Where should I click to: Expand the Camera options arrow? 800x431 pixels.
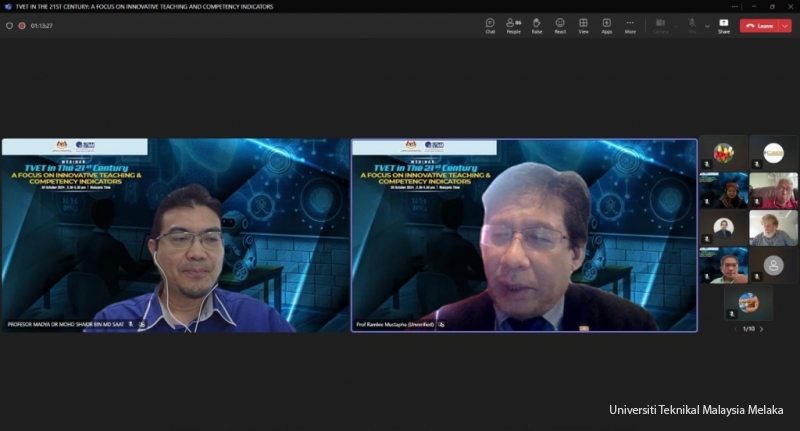[x=676, y=25]
